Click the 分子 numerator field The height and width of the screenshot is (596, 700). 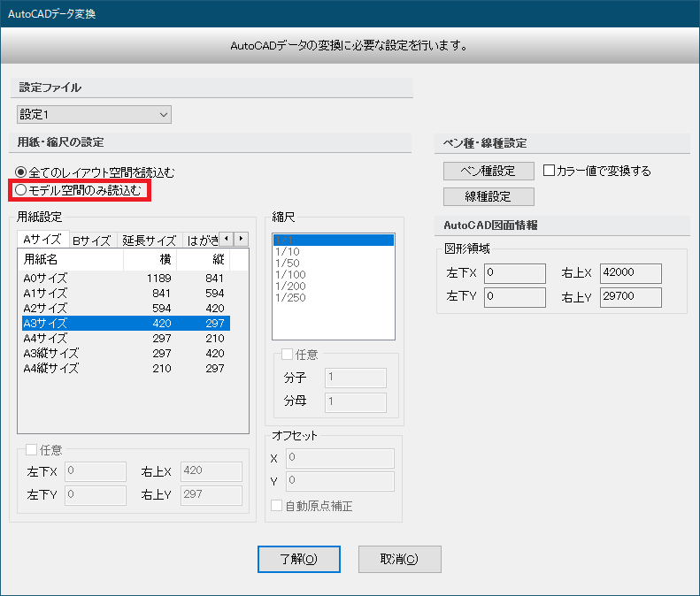click(356, 378)
